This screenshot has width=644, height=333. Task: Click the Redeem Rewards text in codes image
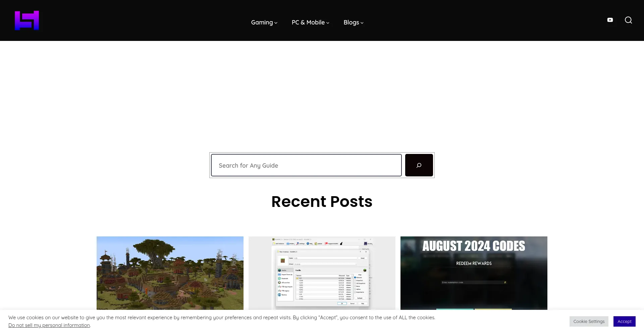point(474,264)
